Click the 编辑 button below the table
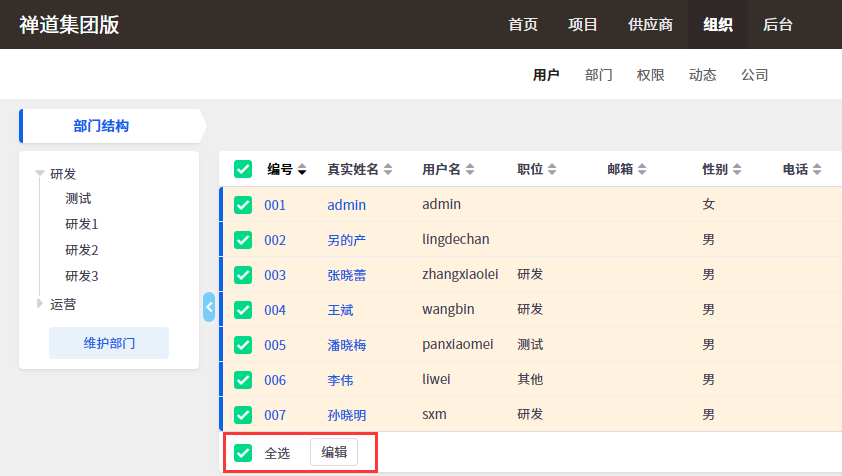This screenshot has width=842, height=476. 334,452
